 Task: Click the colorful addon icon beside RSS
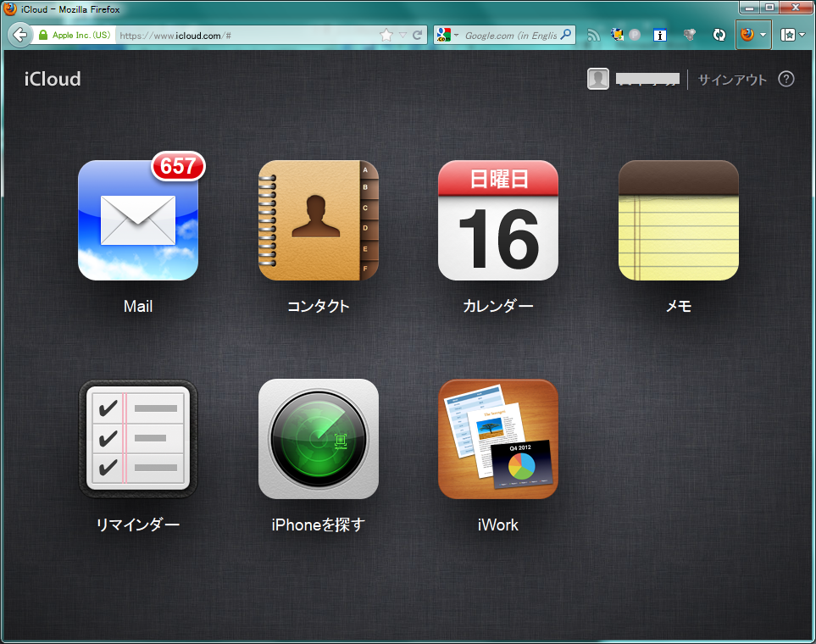coord(617,35)
